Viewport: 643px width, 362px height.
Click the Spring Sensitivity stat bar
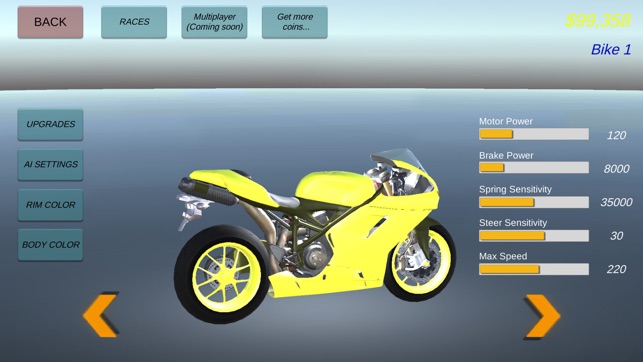(x=534, y=202)
